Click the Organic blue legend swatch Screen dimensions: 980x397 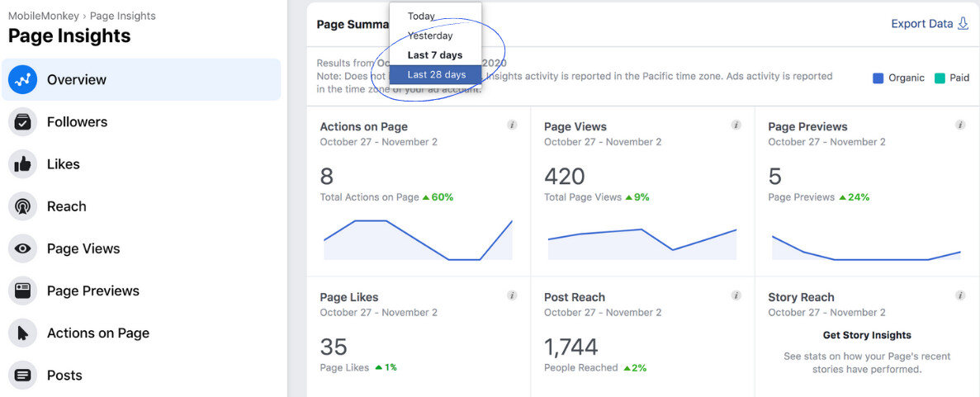[878, 78]
